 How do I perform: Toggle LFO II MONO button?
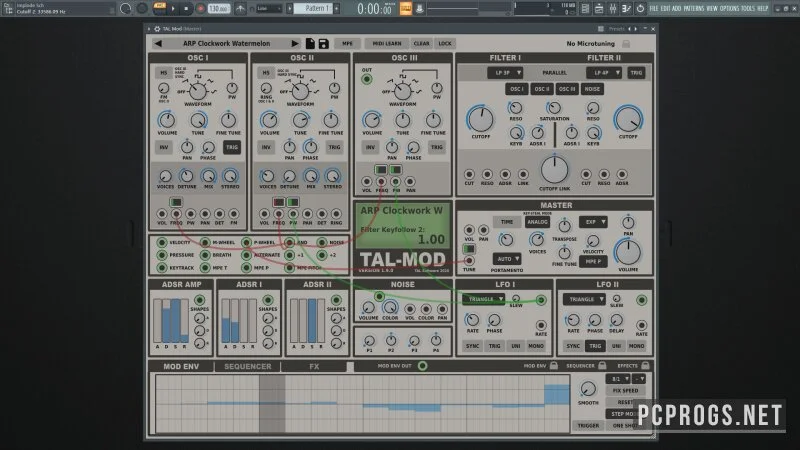[x=636, y=346]
